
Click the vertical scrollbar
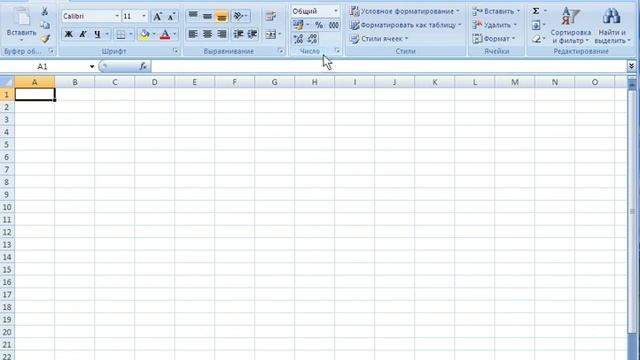click(x=632, y=212)
